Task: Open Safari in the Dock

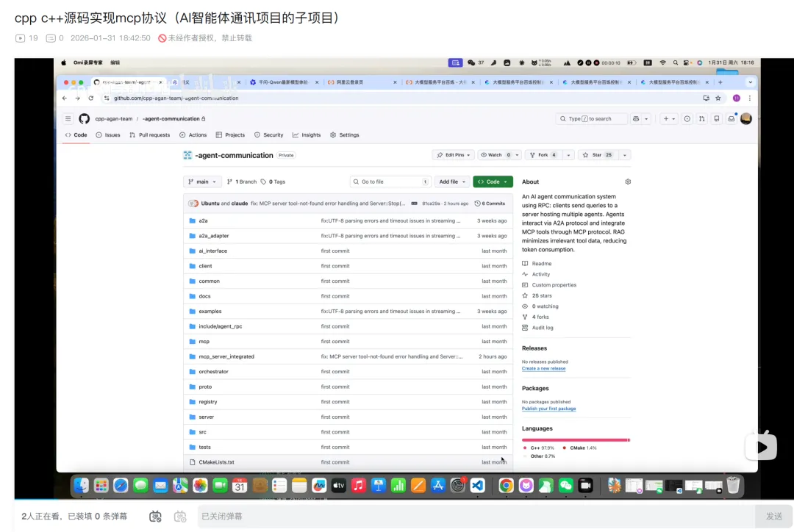Action: (121, 486)
